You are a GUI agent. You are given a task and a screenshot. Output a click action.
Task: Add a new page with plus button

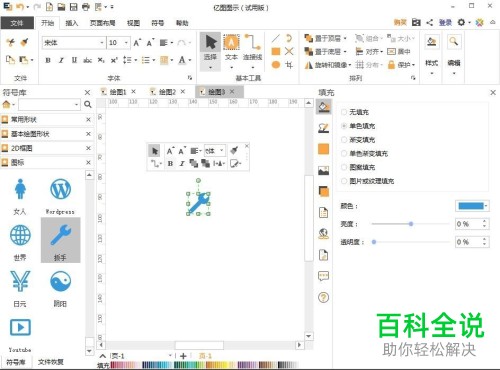[183, 356]
